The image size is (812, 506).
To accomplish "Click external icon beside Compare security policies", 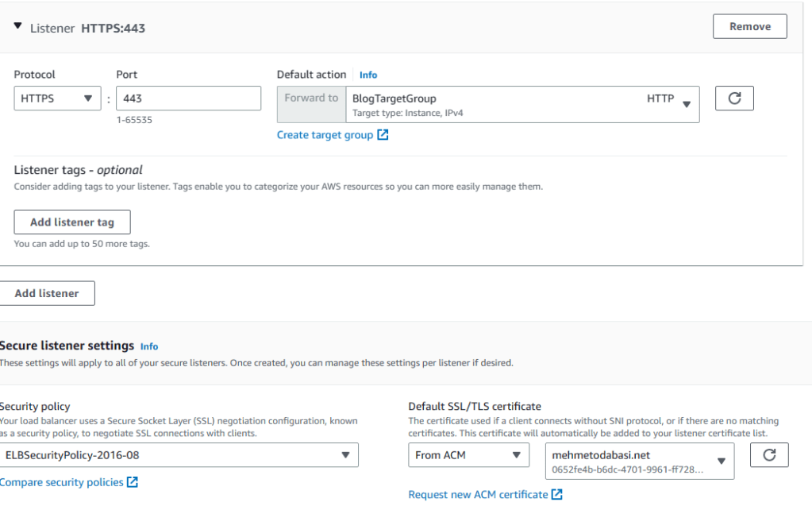I will [133, 482].
